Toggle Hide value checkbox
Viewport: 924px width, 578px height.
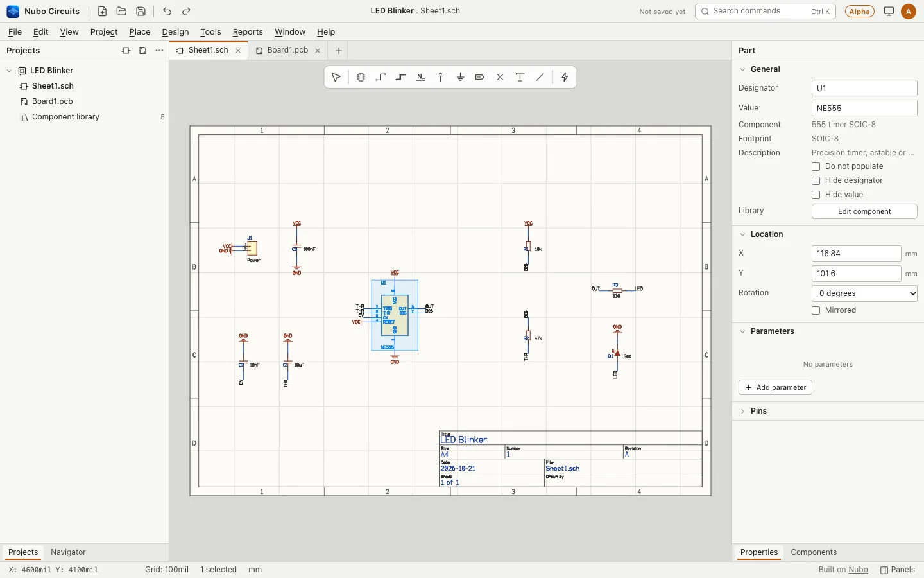pos(816,195)
